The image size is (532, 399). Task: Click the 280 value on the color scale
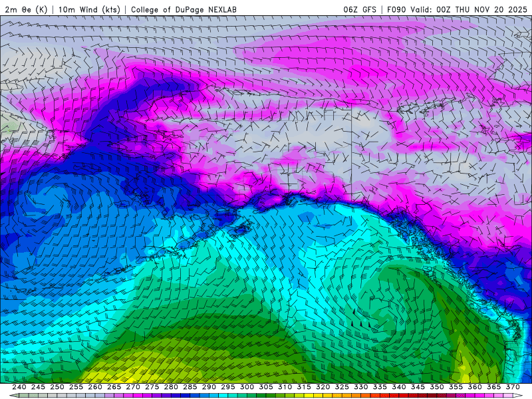[171, 387]
